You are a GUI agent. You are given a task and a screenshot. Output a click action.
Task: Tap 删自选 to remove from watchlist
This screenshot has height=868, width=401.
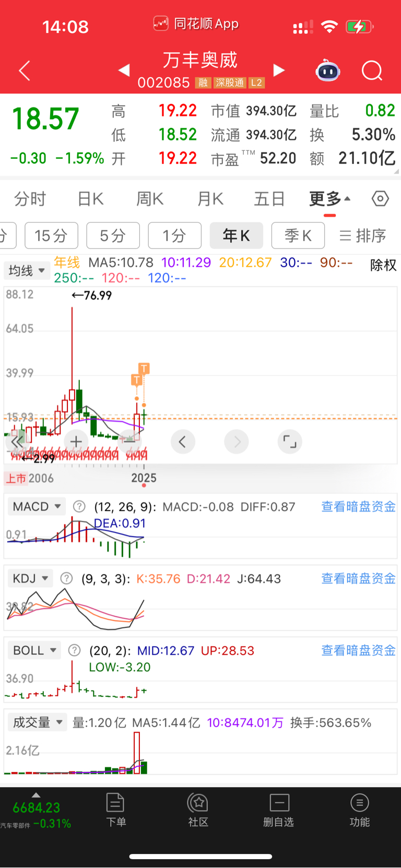coord(279,810)
